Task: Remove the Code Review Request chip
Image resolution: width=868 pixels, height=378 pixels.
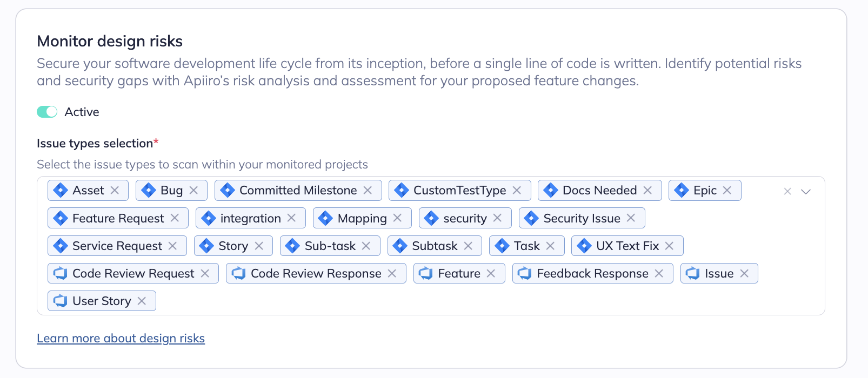Action: pyautogui.click(x=205, y=273)
